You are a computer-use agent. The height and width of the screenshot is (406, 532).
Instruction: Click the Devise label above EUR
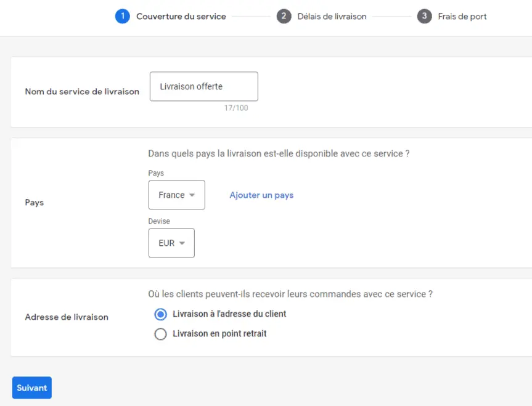tap(159, 221)
